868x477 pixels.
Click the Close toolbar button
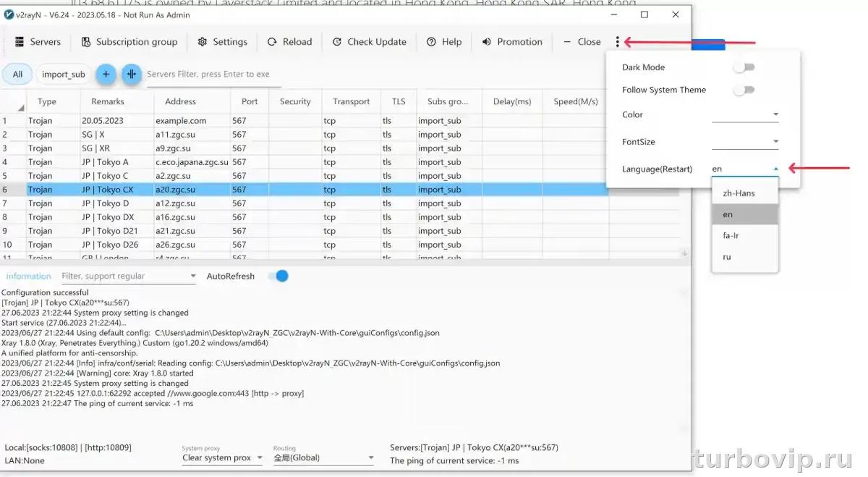click(x=582, y=42)
